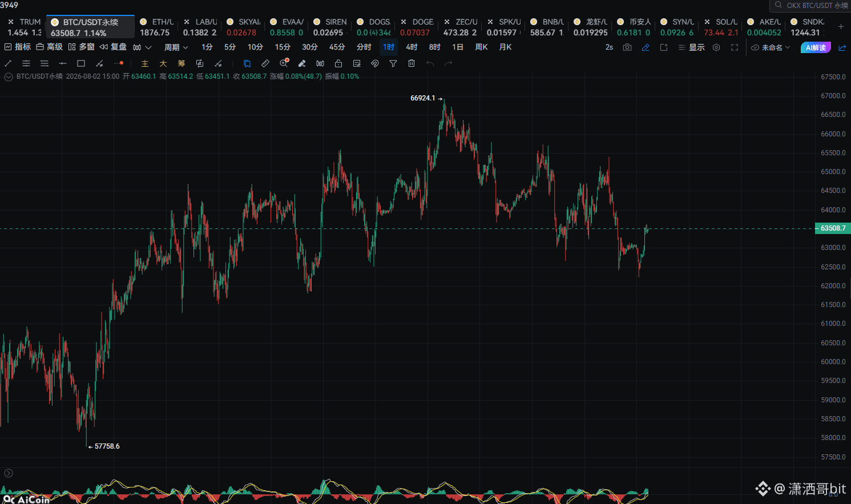This screenshot has width=851, height=504.
Task: Open the ETH/USDT symbol tab
Action: (156, 27)
